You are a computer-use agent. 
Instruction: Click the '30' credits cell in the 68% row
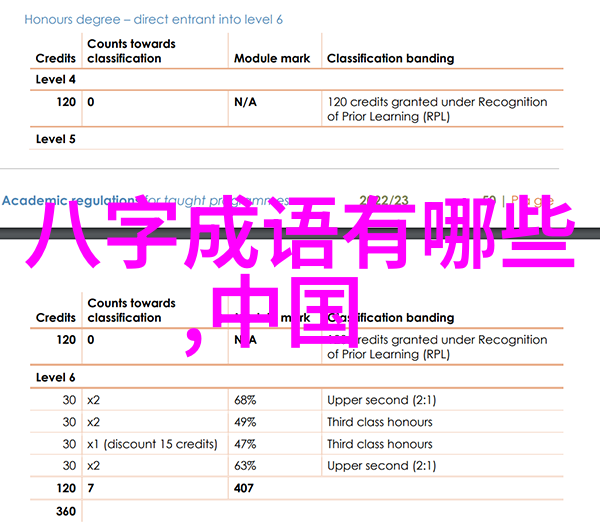69,400
